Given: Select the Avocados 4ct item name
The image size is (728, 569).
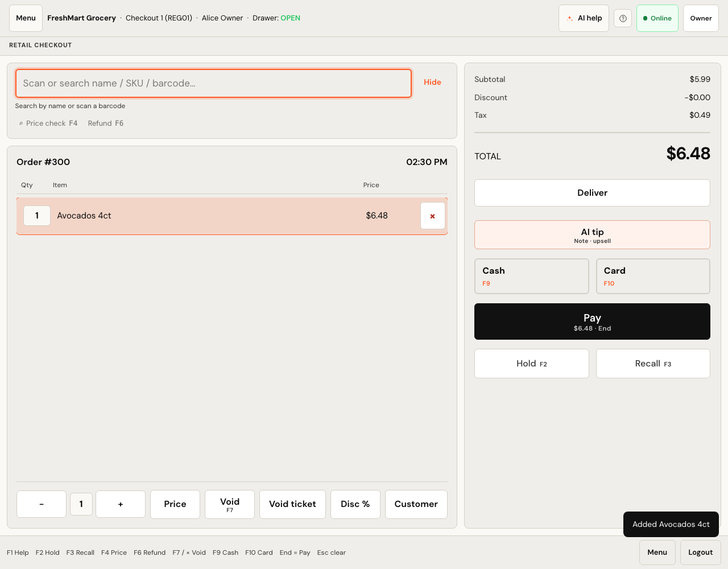Looking at the screenshot, I should (84, 216).
